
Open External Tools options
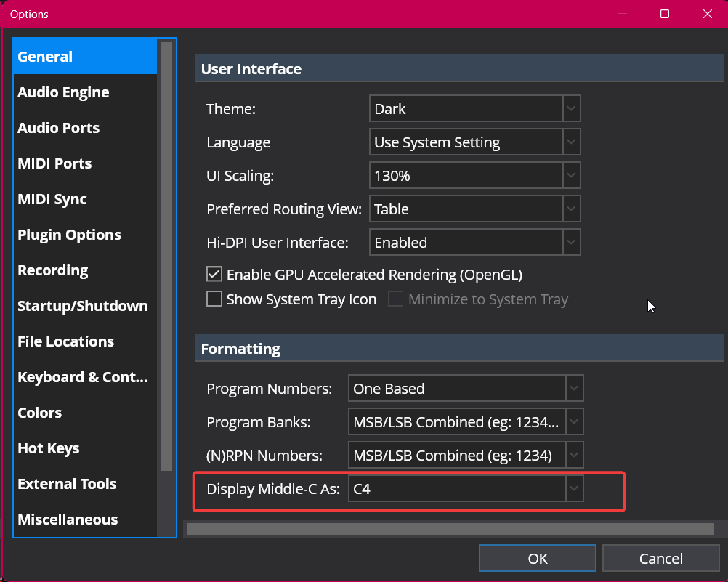(85, 484)
